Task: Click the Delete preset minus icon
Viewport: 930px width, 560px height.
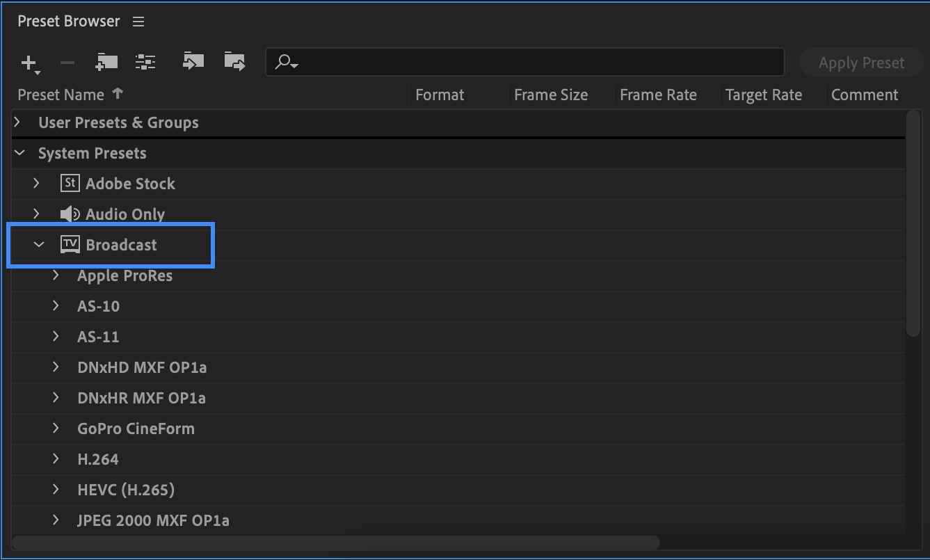Action: (67, 63)
